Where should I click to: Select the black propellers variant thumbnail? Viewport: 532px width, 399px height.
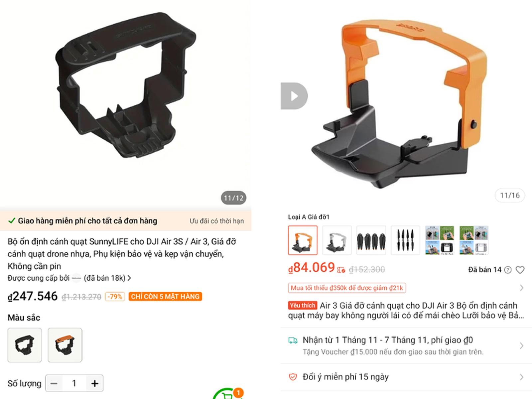[405, 240]
